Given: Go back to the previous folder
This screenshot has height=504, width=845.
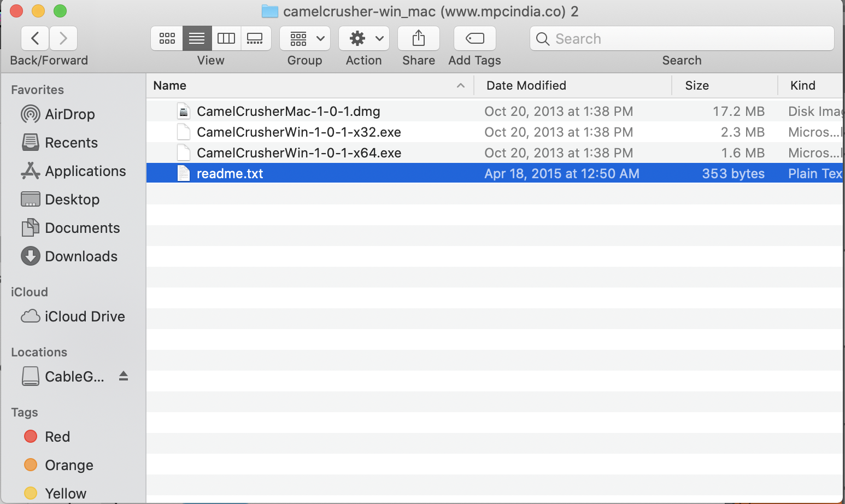Looking at the screenshot, I should coord(36,38).
